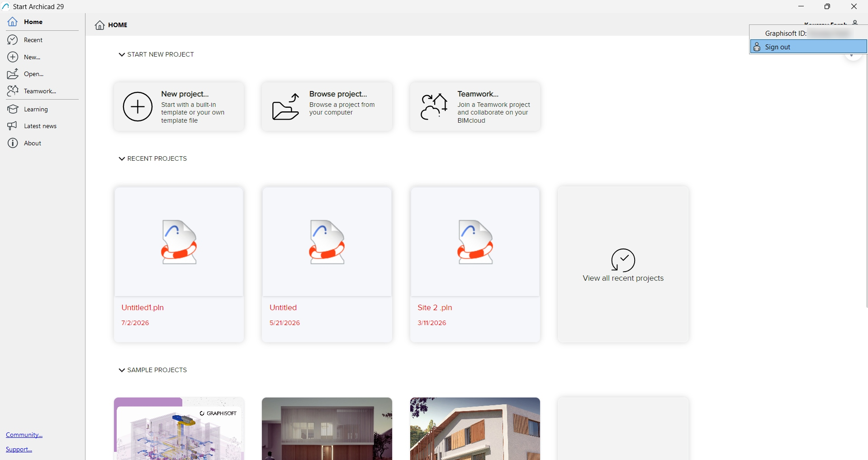Click the Latest news megaphone icon
Viewport: 868px width, 460px height.
click(13, 126)
